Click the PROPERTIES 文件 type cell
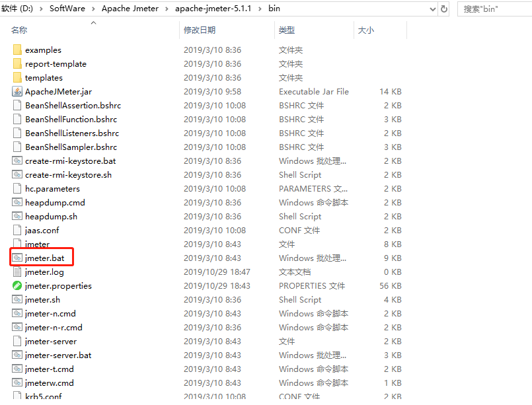This screenshot has width=532, height=405. 312,286
